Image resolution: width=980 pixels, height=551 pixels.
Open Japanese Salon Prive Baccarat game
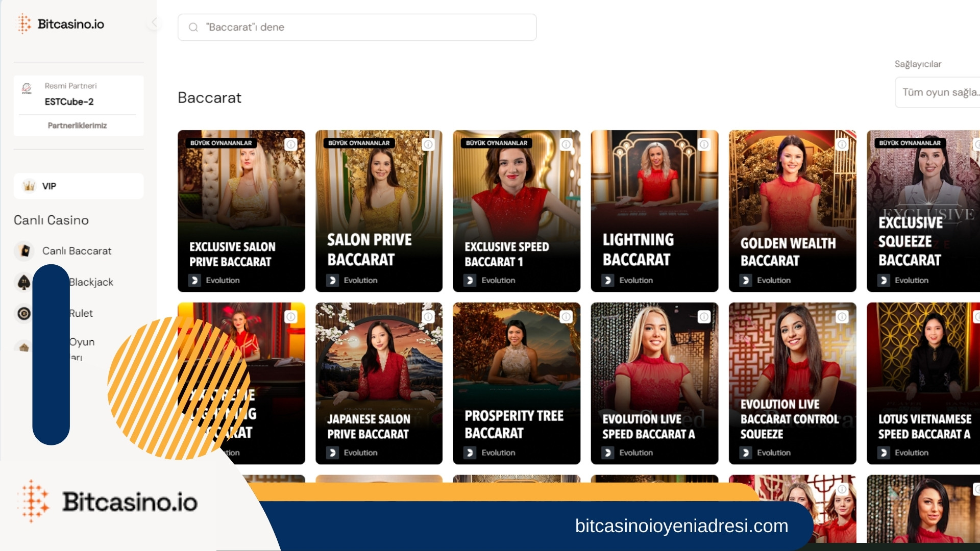[x=379, y=383]
